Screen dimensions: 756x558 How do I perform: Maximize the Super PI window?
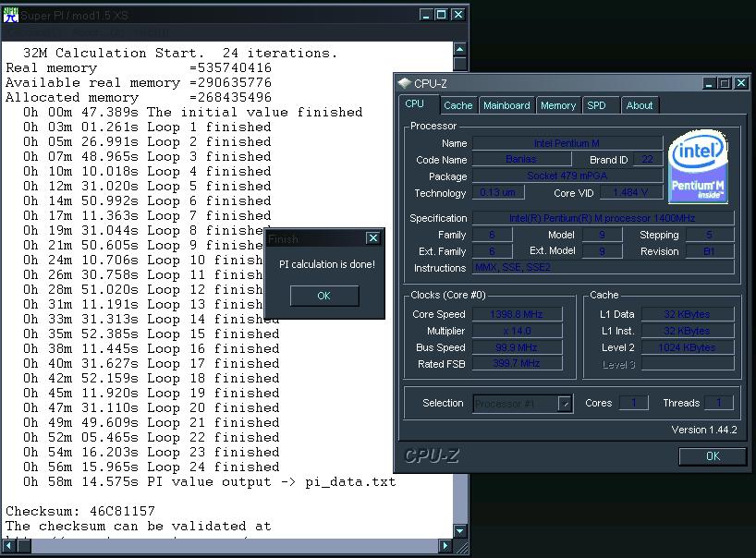pos(441,15)
